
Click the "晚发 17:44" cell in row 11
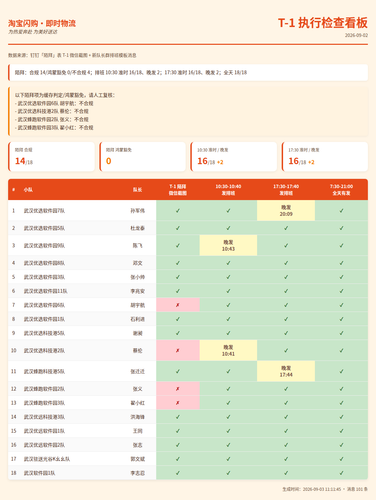click(x=286, y=371)
